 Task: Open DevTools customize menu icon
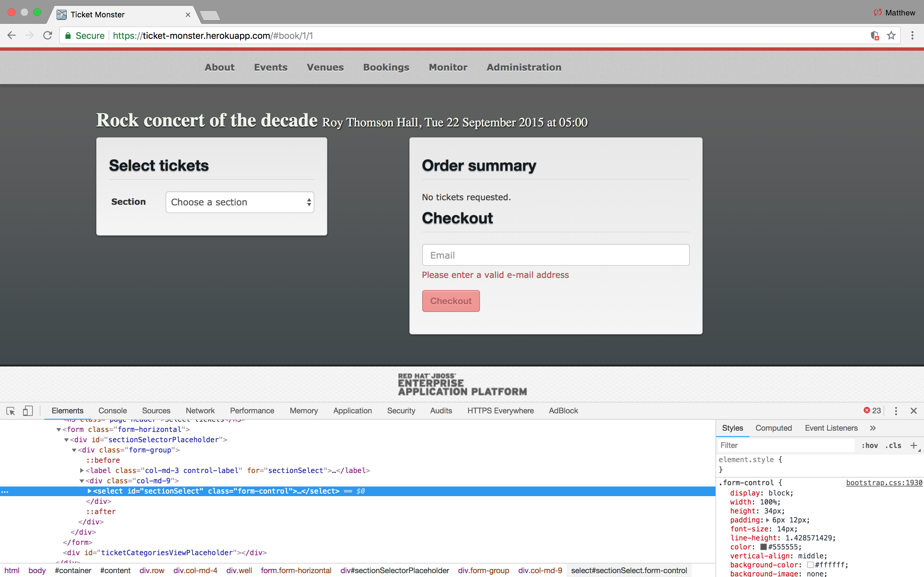[x=896, y=411]
